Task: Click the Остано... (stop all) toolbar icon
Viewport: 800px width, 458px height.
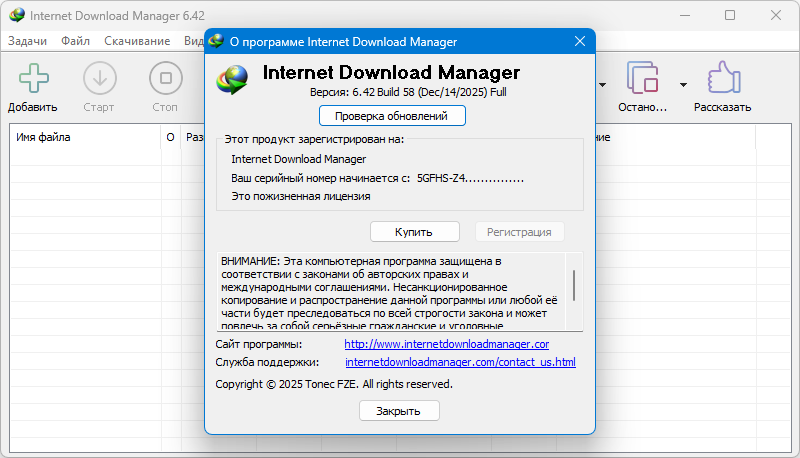Action: (642, 78)
